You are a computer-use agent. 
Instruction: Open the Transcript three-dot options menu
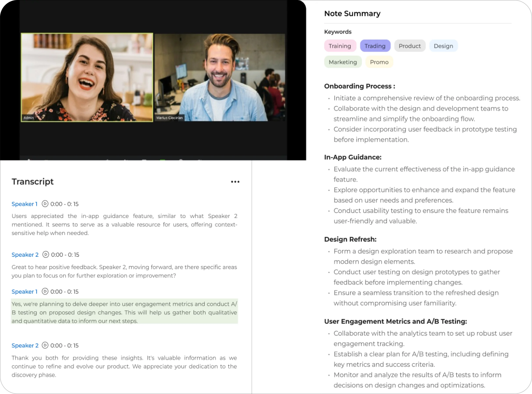(x=235, y=182)
